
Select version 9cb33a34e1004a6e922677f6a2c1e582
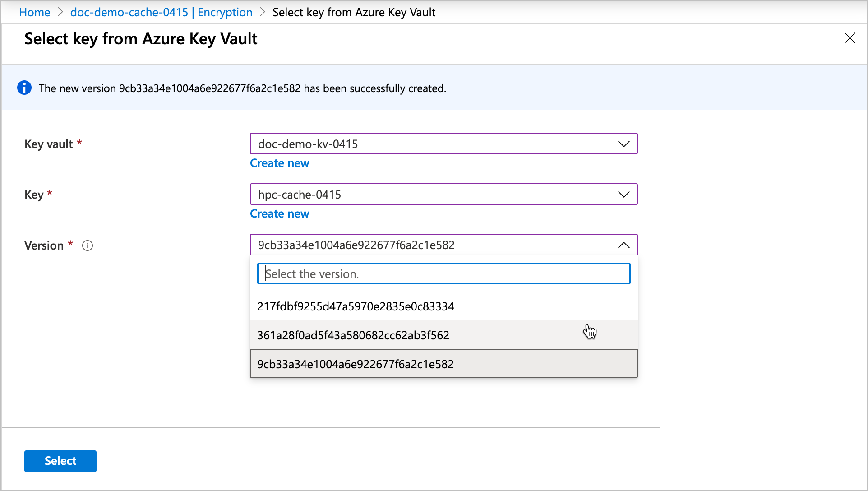pyautogui.click(x=443, y=363)
